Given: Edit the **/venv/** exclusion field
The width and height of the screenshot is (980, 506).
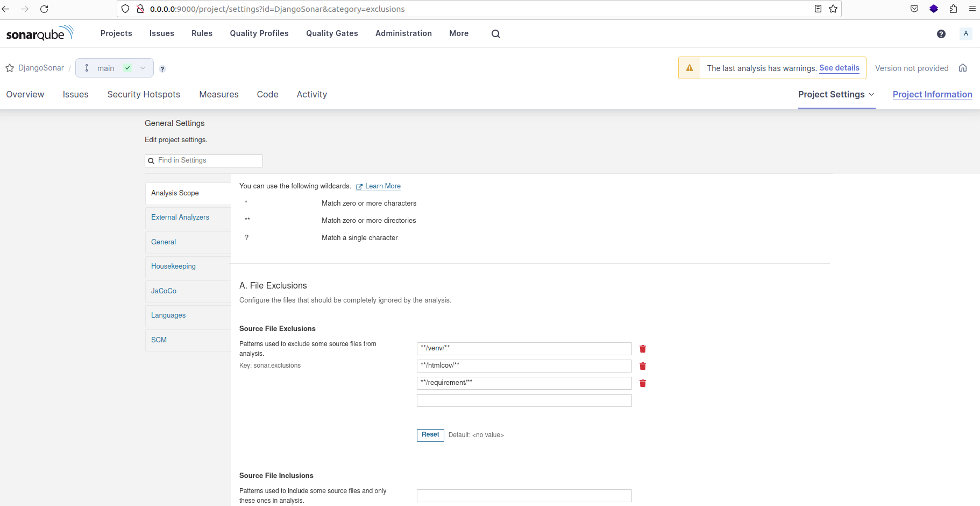Looking at the screenshot, I should tap(524, 349).
